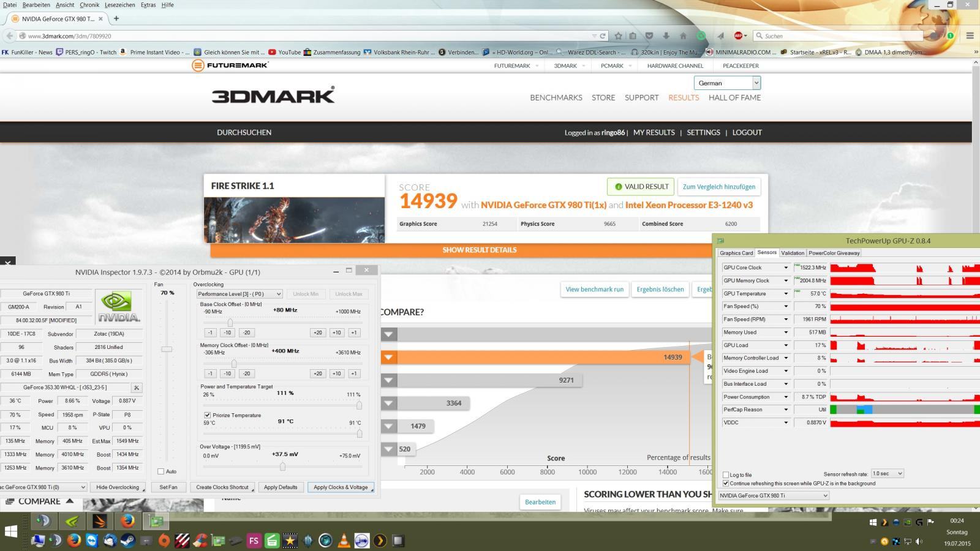
Task: Adjust the Fan speed vertical slider
Action: tap(167, 349)
